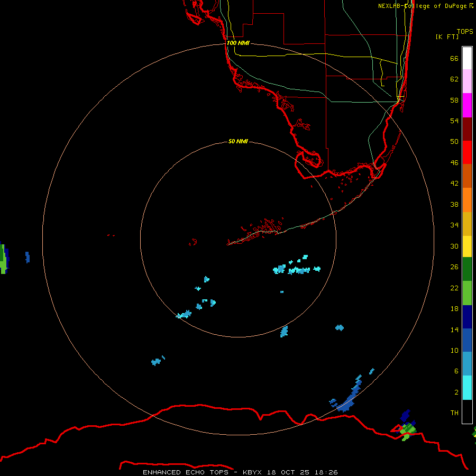Click the '10' legend value
Screen dimensions: 476x476
coord(454,350)
